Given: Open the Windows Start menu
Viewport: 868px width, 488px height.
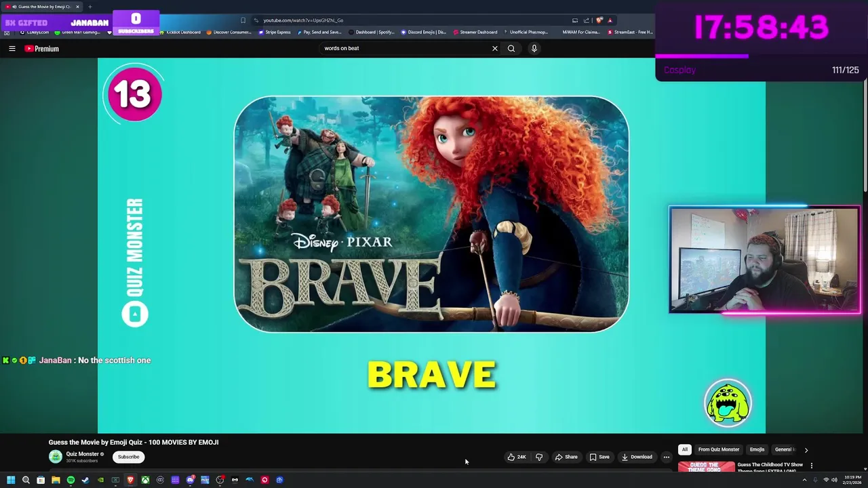Looking at the screenshot, I should (11, 480).
